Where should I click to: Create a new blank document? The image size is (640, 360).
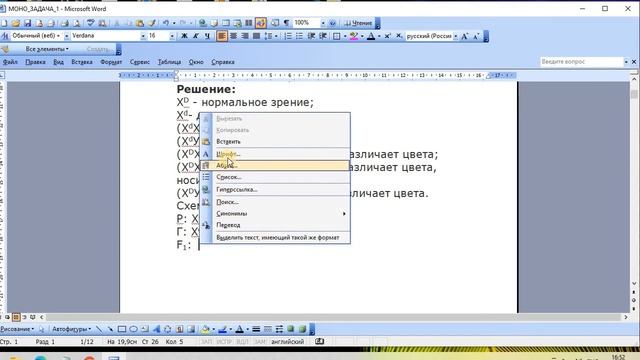coord(4,23)
